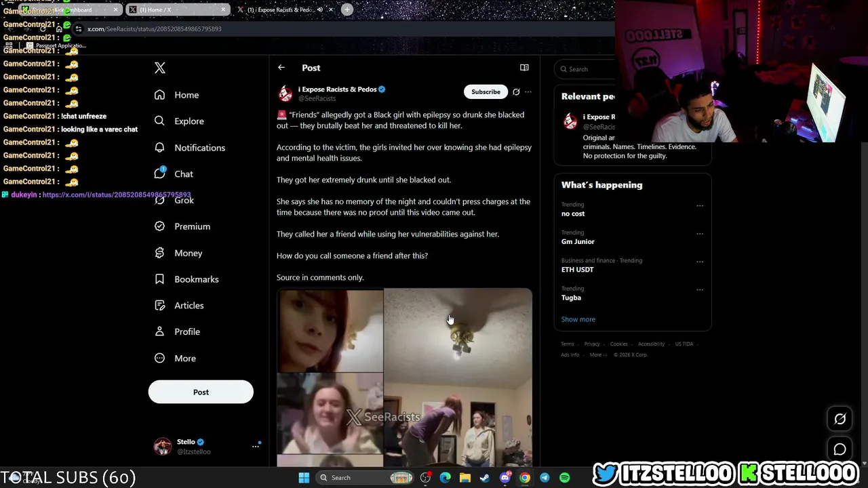Open the Accessibility footer link
Viewport: 868px width, 488px height.
[x=651, y=344]
